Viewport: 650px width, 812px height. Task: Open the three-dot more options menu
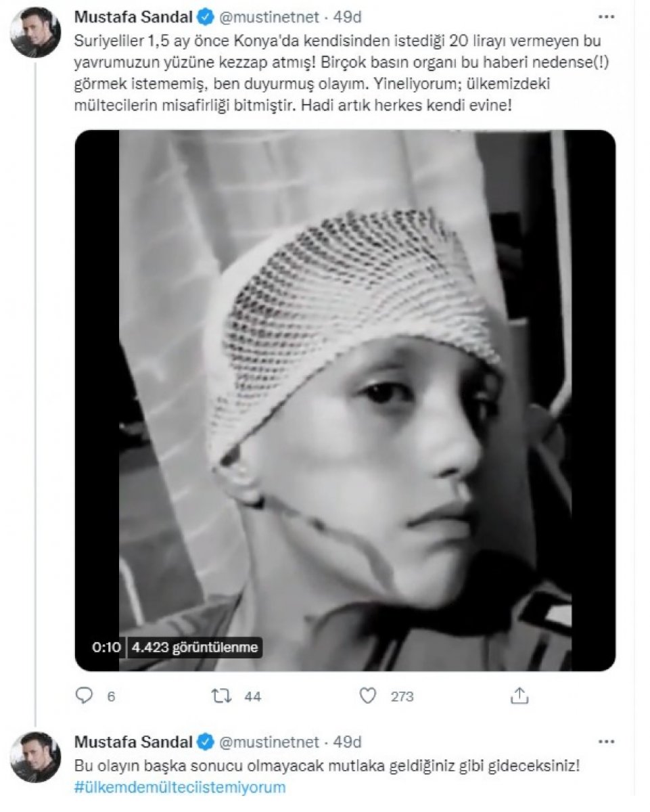pyautogui.click(x=602, y=15)
